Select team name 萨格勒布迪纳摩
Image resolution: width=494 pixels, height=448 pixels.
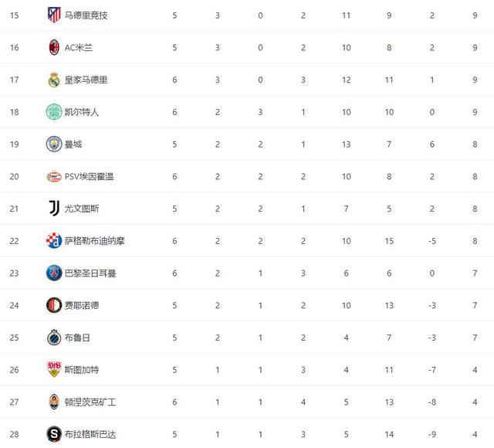[94, 241]
